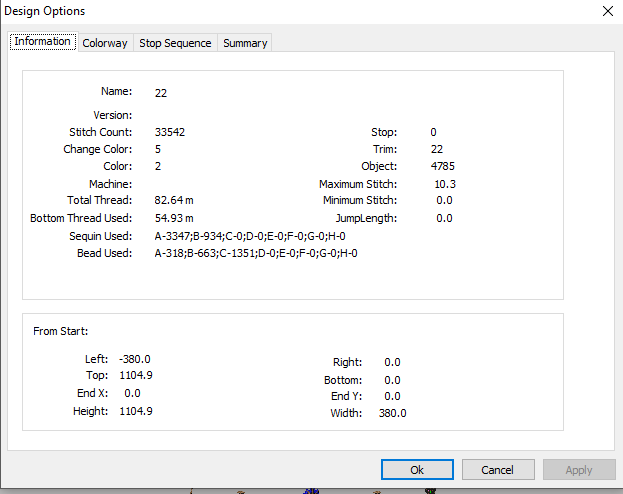Click the From Start label

60,331
